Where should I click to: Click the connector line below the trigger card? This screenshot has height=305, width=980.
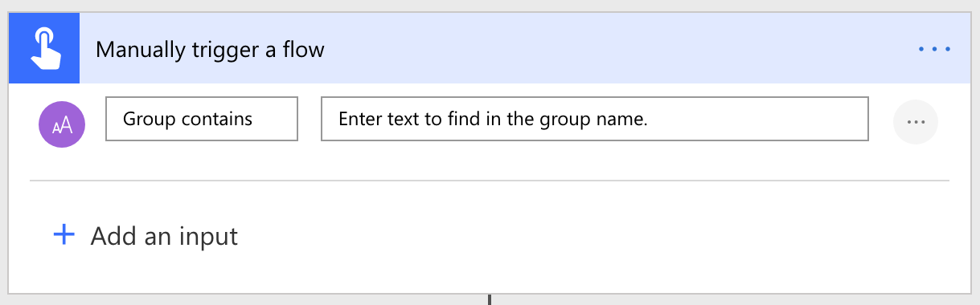click(x=489, y=299)
